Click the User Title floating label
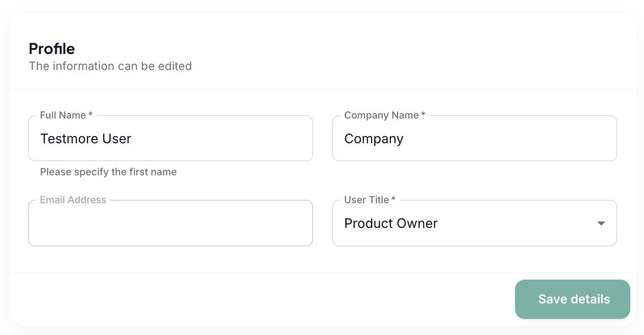 pyautogui.click(x=366, y=200)
